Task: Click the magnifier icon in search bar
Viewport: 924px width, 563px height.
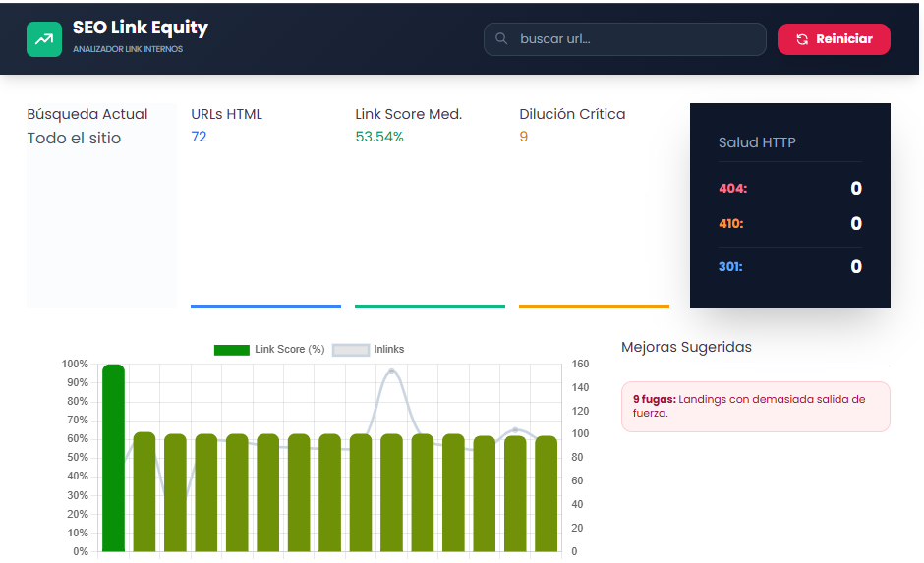Action: [501, 39]
